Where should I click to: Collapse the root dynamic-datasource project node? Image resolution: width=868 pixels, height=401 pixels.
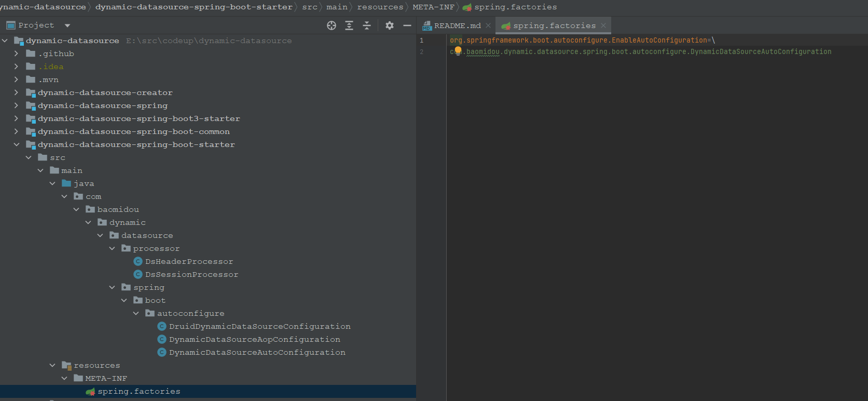5,41
